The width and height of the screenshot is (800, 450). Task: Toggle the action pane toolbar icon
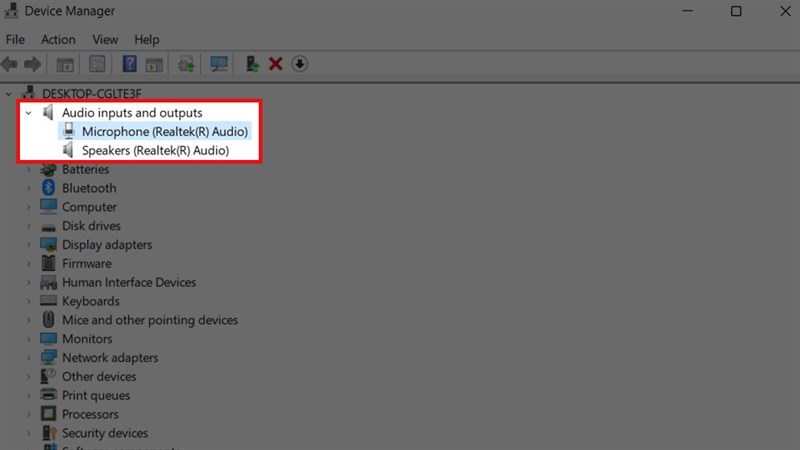coord(154,64)
